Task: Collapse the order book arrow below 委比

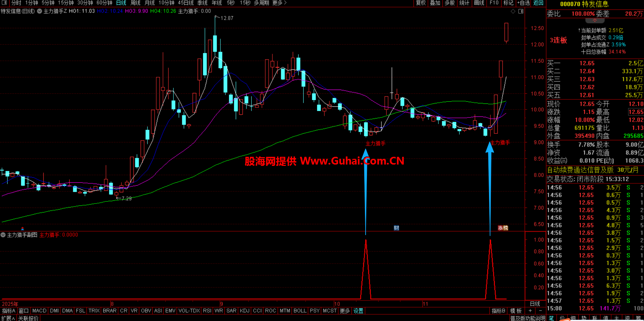Action: (595, 20)
